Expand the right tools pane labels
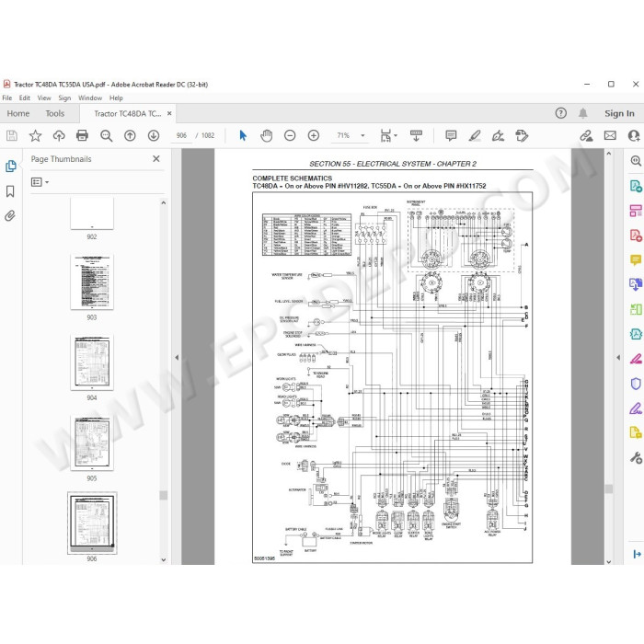The height and width of the screenshot is (644, 644). pyautogui.click(x=637, y=554)
